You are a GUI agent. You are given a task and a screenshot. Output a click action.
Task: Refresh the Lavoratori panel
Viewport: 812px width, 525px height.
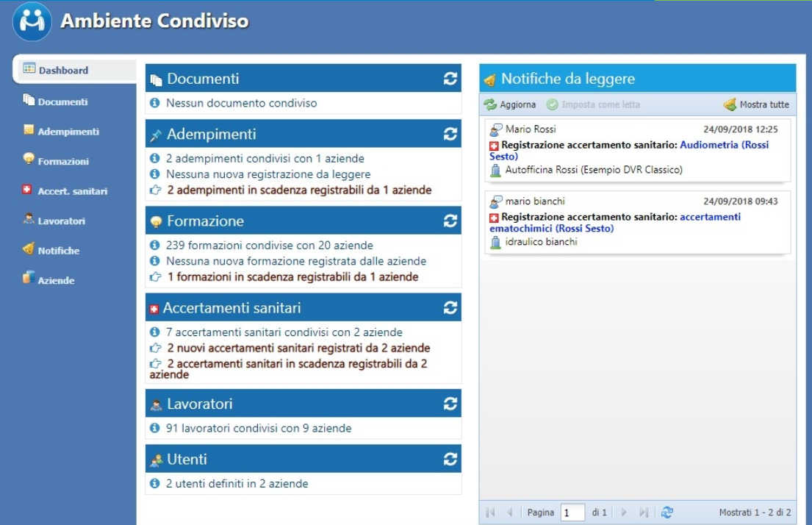click(x=450, y=404)
